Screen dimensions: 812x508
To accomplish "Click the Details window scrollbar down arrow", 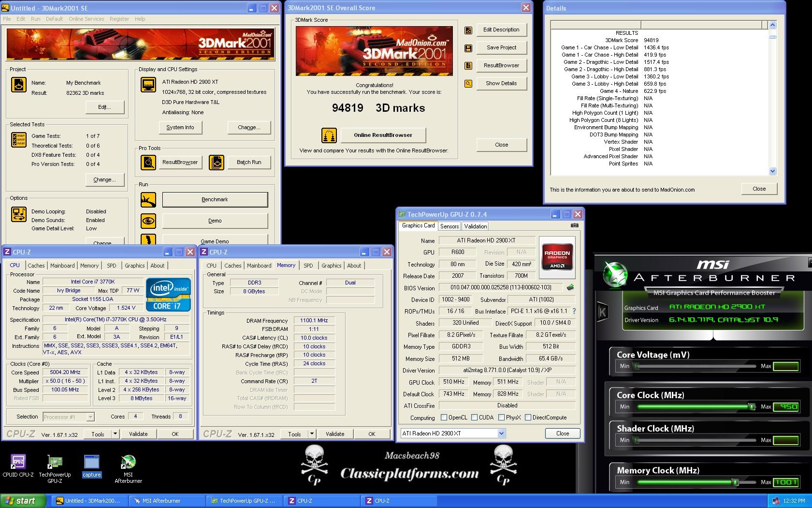I will [x=772, y=171].
